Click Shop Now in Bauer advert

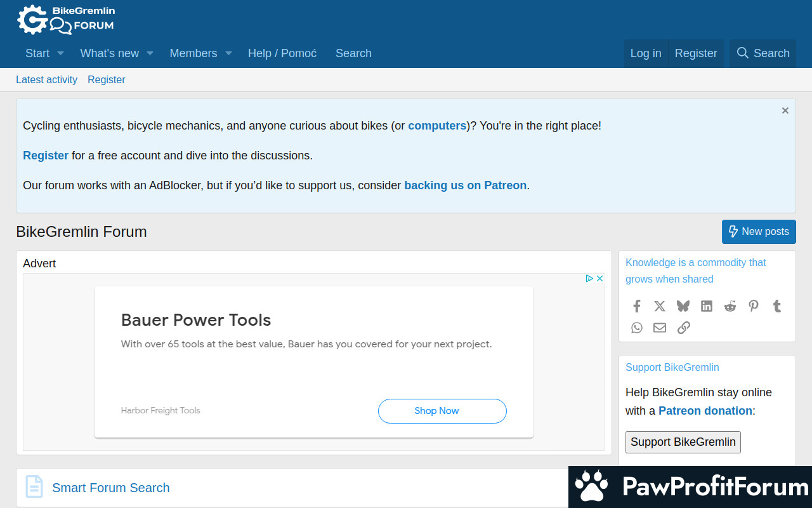point(442,411)
